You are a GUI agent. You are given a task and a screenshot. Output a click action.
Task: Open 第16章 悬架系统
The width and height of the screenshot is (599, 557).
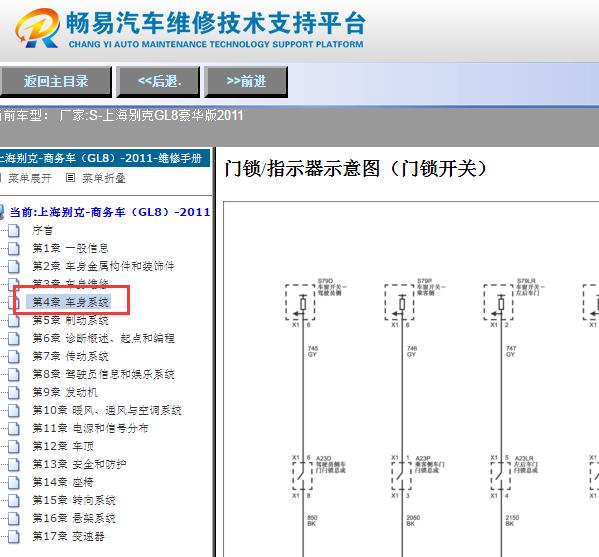(x=74, y=518)
